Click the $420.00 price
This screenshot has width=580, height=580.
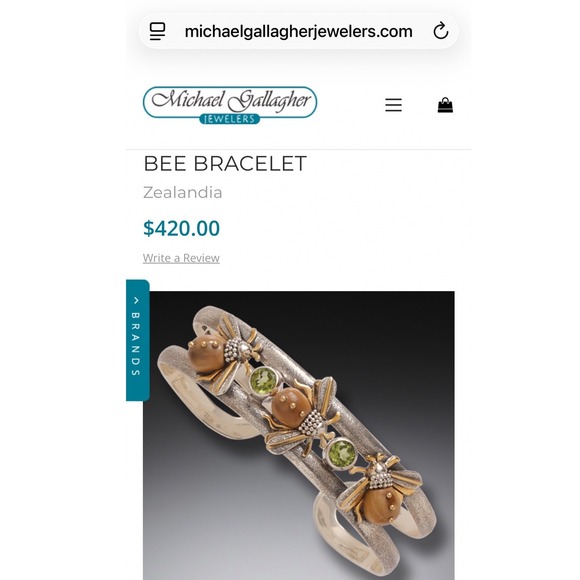(182, 228)
